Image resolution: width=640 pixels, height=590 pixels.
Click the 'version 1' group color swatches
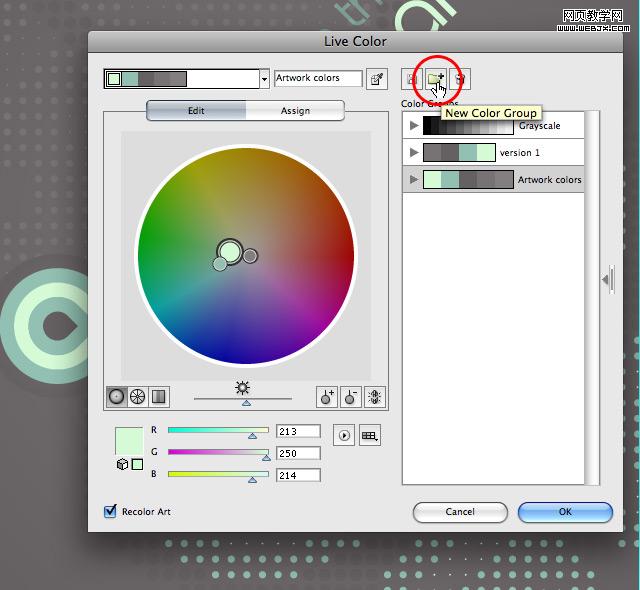click(459, 153)
